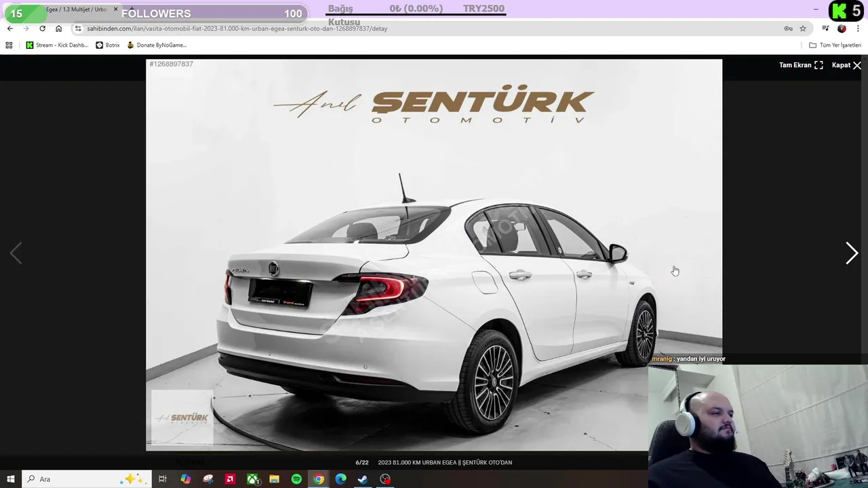This screenshot has width=868, height=488.
Task: Open Stream - Kick Dashboard bookmark
Action: click(57, 45)
